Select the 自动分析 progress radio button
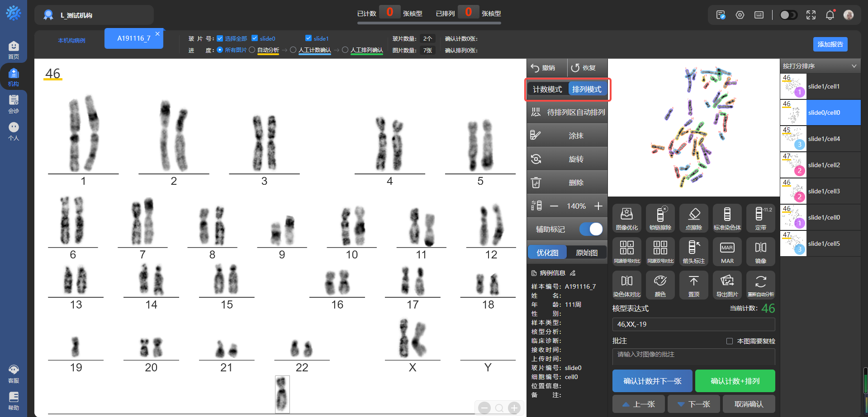Screen dimensions: 868x417 252,50
